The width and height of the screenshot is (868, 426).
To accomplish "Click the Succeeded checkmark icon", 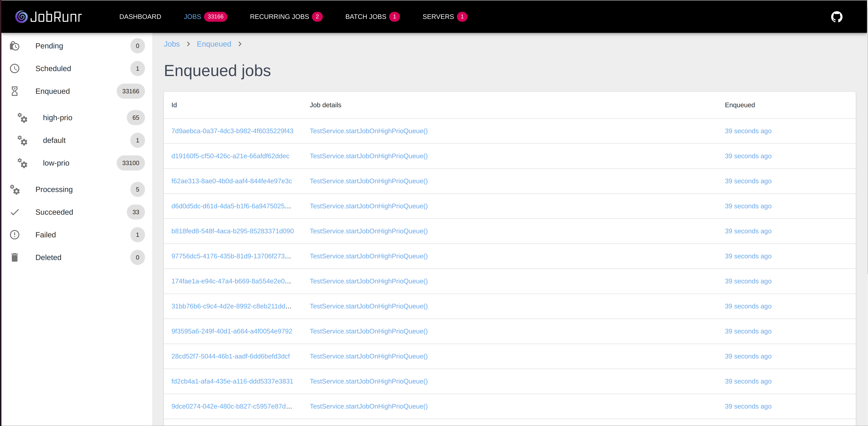I will click(15, 212).
